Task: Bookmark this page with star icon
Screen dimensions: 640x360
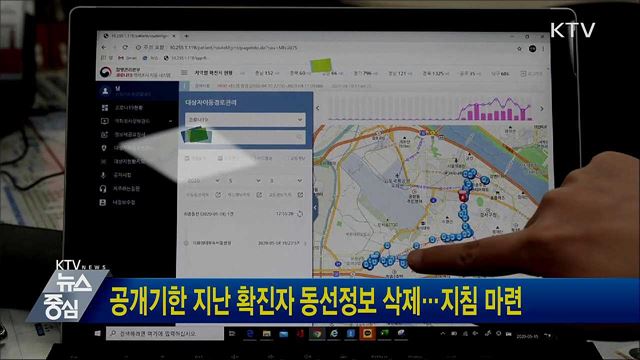Action: (x=519, y=49)
